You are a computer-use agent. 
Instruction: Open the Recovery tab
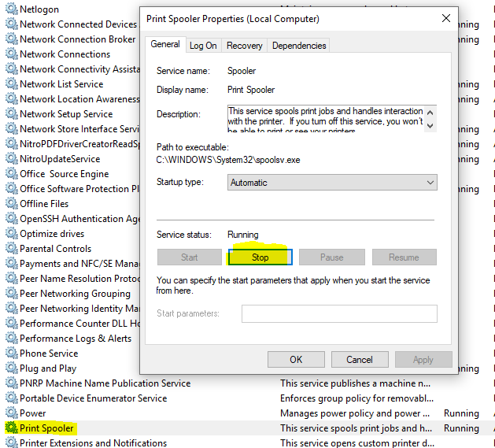(x=244, y=46)
